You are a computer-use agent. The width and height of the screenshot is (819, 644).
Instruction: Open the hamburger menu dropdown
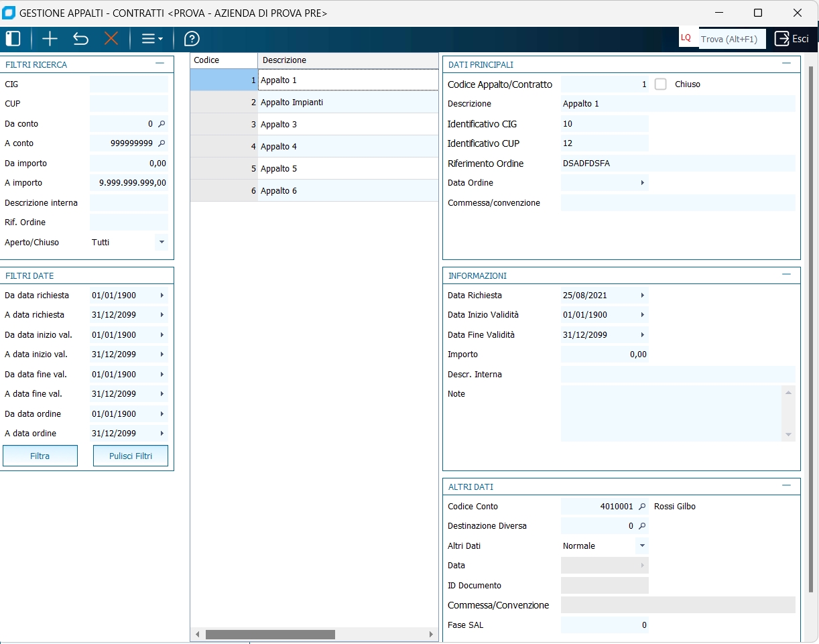click(x=151, y=39)
